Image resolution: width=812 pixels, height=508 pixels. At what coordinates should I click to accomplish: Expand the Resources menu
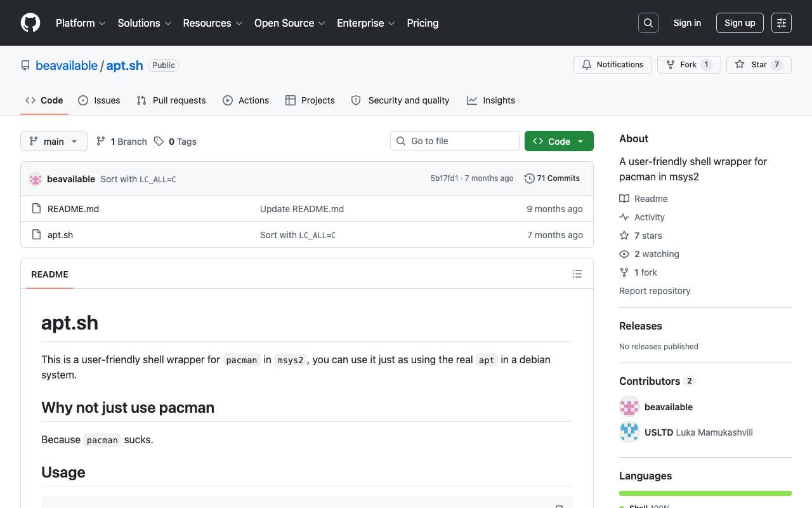tap(213, 23)
